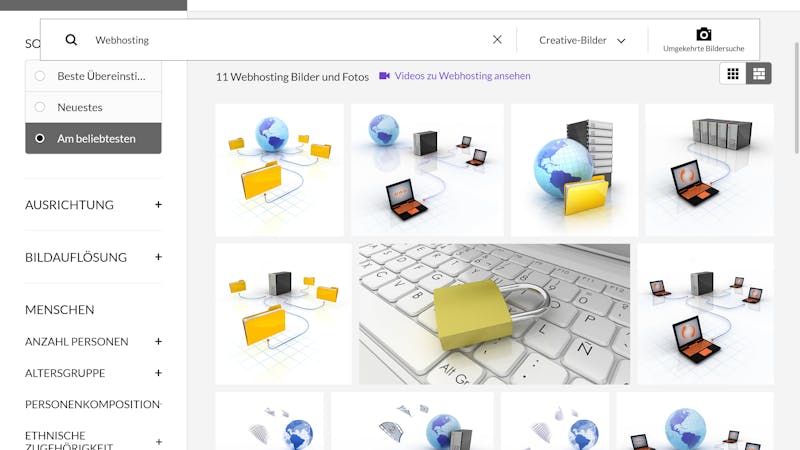Open the PERSONENKOMPOSITION filter section
Image resolution: width=800 pixels, height=450 pixels.
click(93, 404)
